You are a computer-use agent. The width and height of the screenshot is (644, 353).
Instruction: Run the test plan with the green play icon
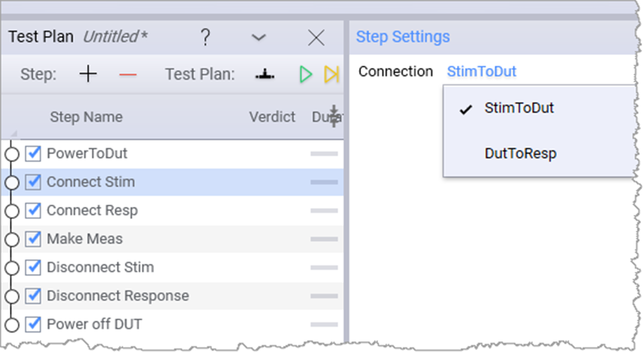[305, 74]
